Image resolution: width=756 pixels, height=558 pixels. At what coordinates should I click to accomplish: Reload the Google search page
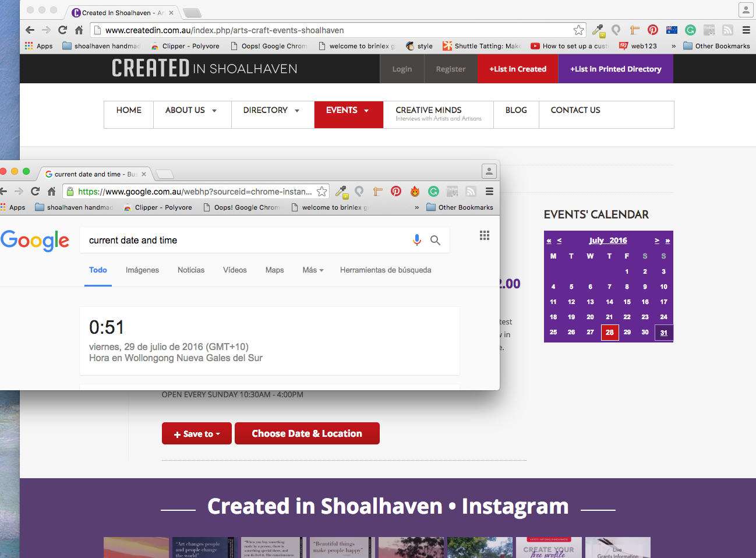pos(35,191)
